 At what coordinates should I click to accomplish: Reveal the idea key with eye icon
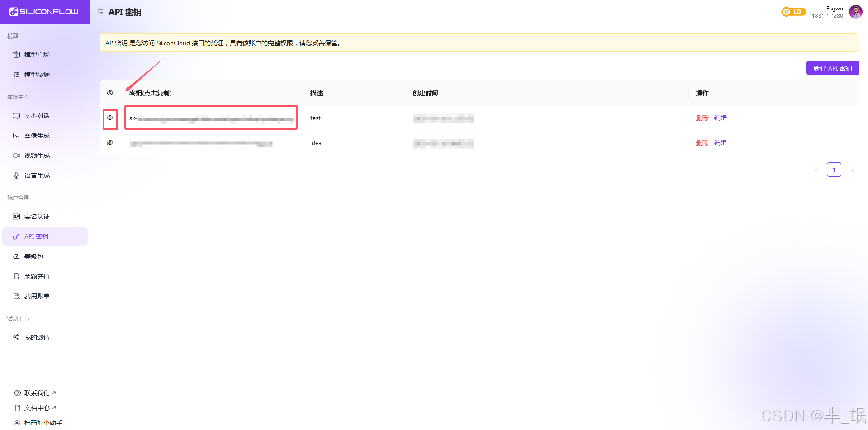pyautogui.click(x=110, y=142)
